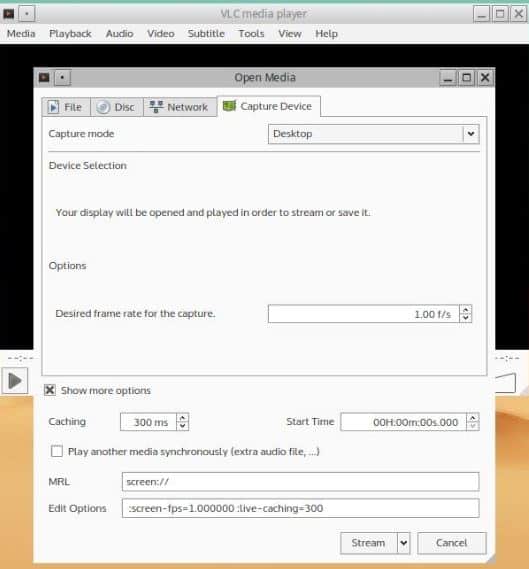
Task: Increase the desired frame rate with up arrow
Action: [466, 310]
